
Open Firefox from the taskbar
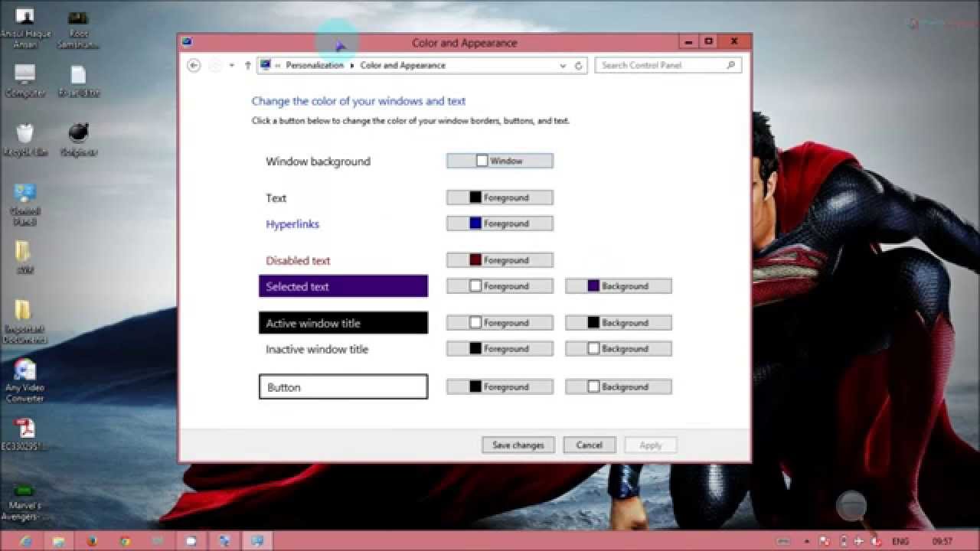[92, 541]
